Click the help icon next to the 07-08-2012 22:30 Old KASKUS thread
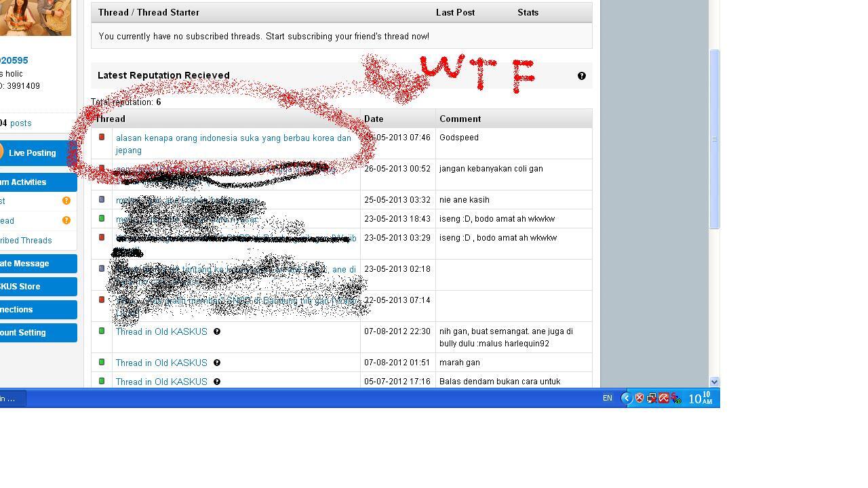This screenshot has width=868, height=488. click(x=217, y=331)
